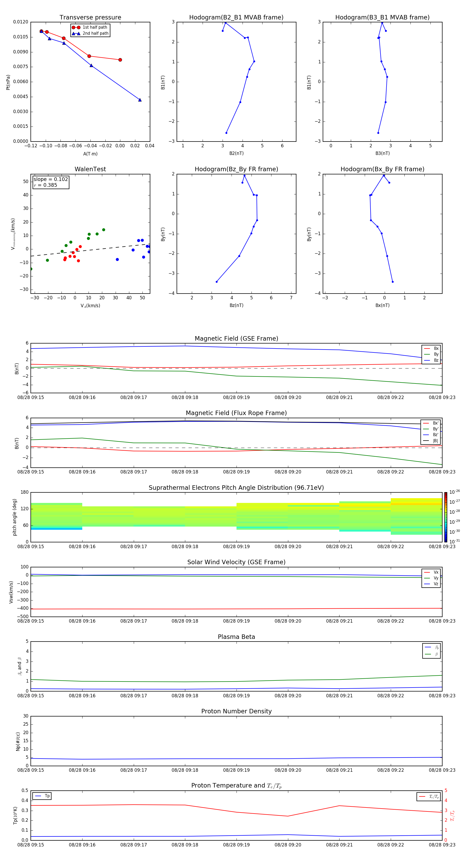Click the "B2(nT)" x-axis label
The image size is (473, 868).
point(236,153)
